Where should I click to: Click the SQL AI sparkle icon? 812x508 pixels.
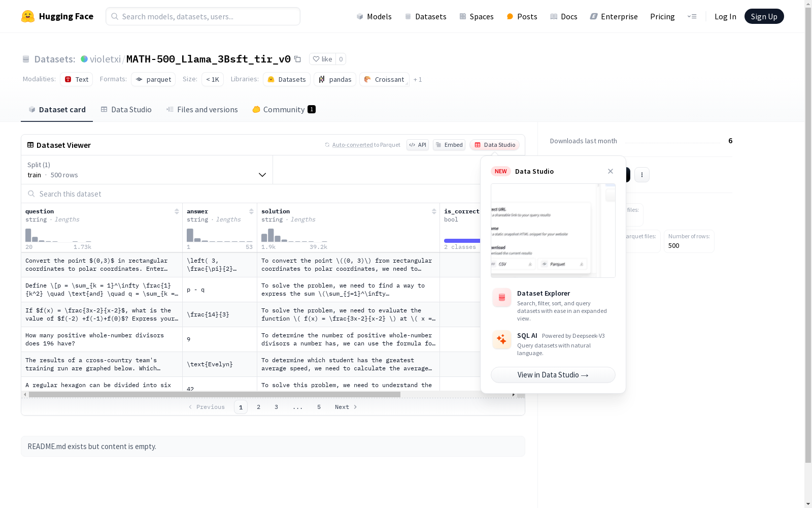click(501, 339)
